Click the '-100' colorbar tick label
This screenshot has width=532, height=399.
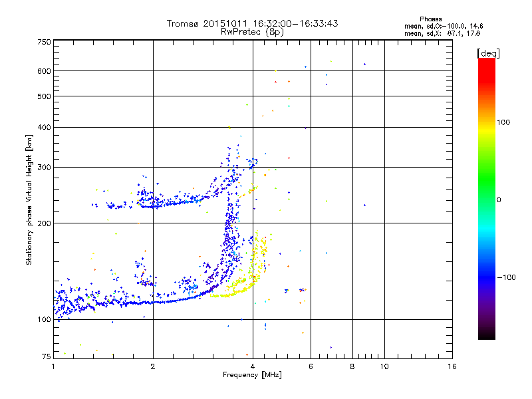coord(506,277)
